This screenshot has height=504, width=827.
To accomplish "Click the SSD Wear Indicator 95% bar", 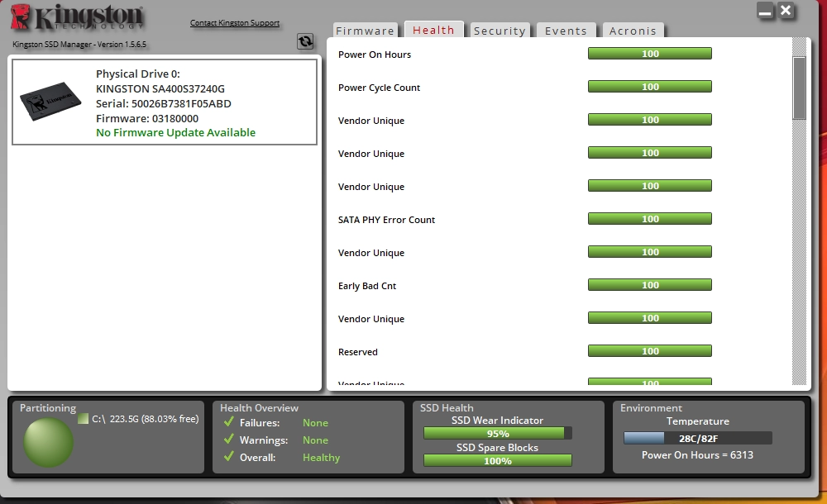I will click(497, 433).
